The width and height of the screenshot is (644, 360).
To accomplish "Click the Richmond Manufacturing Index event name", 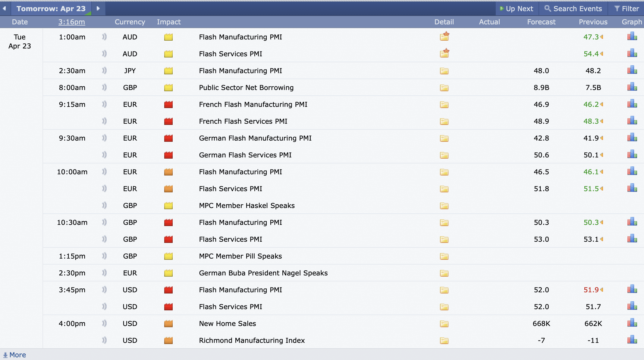I will [x=252, y=340].
